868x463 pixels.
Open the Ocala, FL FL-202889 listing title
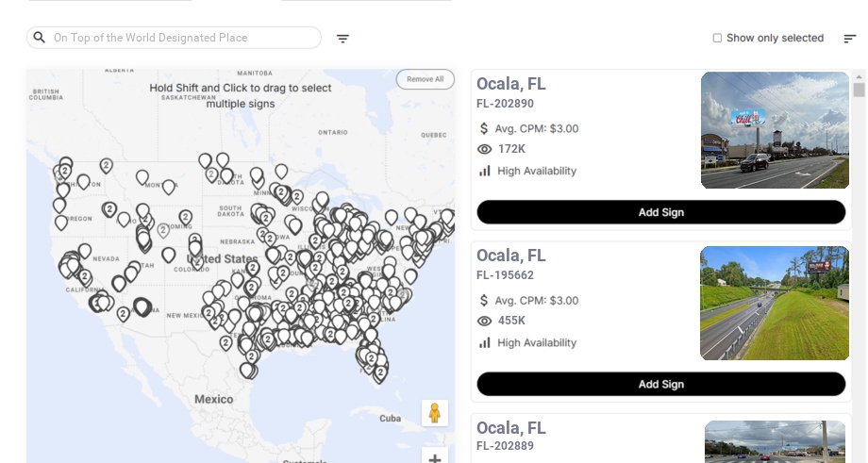[x=510, y=427]
